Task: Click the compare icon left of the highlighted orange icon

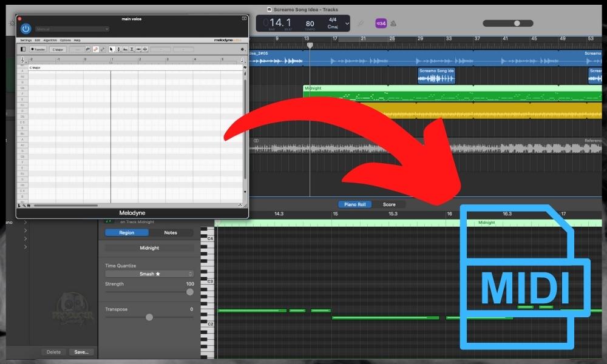Action: 88,49
